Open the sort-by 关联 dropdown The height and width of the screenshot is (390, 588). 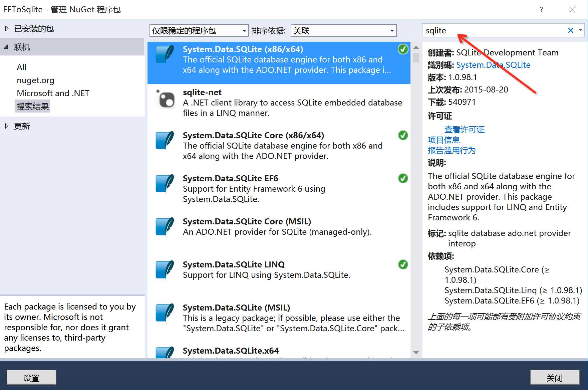point(344,31)
